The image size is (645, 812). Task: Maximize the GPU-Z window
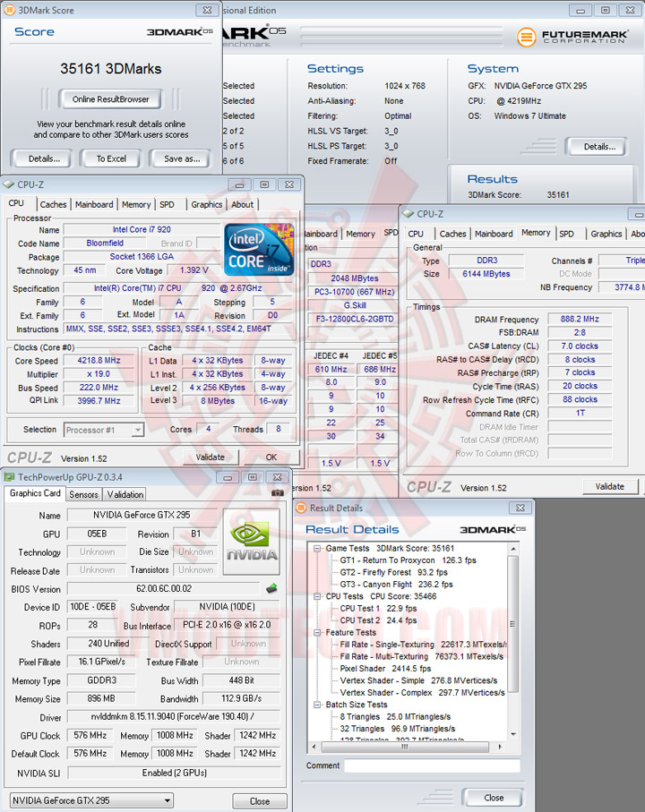click(253, 477)
